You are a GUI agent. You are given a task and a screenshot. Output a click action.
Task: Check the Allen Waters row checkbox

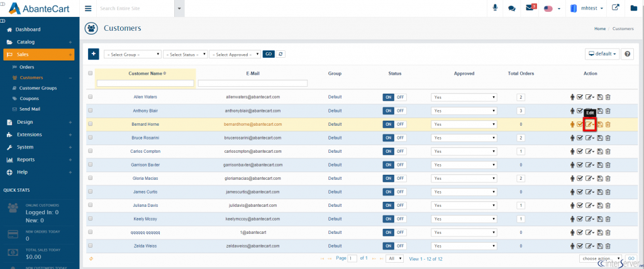pyautogui.click(x=91, y=97)
